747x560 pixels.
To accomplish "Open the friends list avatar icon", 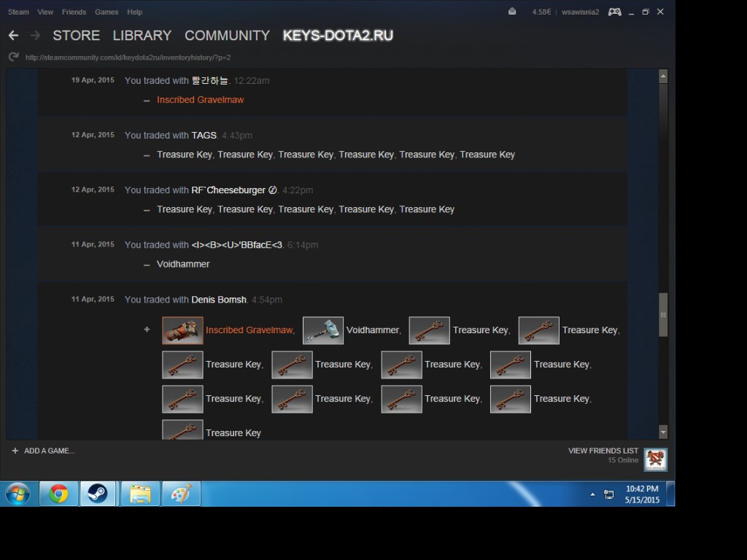I will [x=656, y=459].
